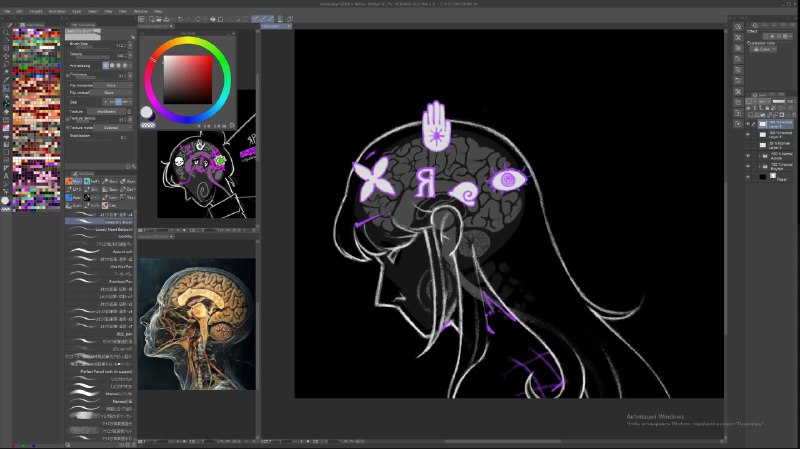Open the Filter menu
This screenshot has width=800, height=449.
(x=123, y=11)
